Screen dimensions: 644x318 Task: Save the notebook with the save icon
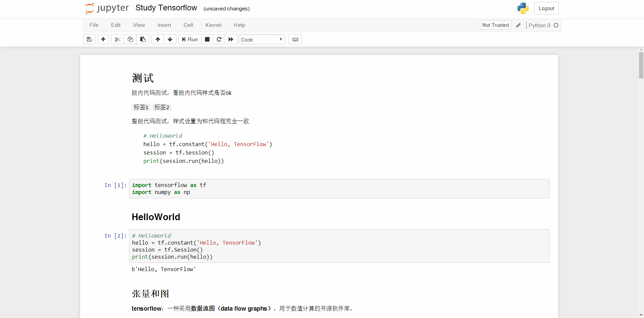pyautogui.click(x=89, y=39)
